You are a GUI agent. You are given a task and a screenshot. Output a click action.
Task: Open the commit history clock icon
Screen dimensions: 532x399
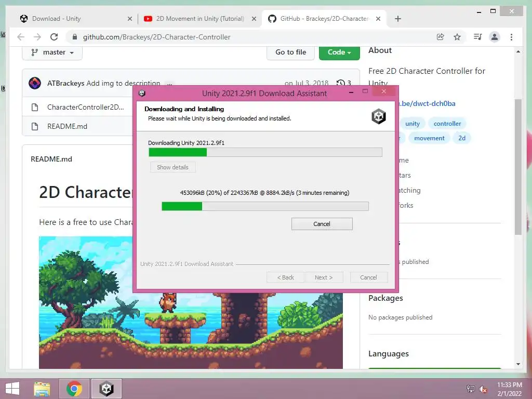[341, 83]
